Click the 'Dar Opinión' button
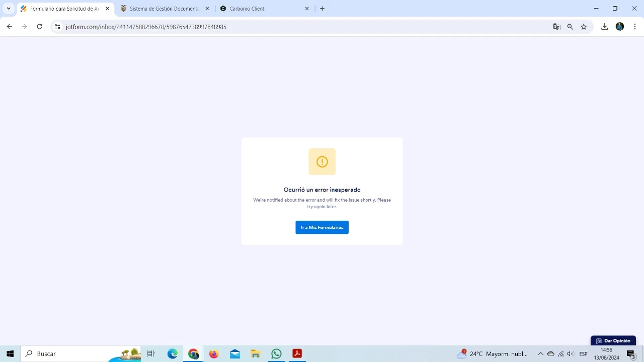 tap(613, 340)
